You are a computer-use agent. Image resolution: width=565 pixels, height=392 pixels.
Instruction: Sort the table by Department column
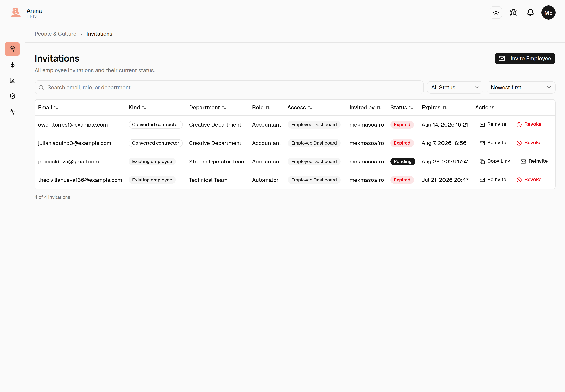click(208, 108)
